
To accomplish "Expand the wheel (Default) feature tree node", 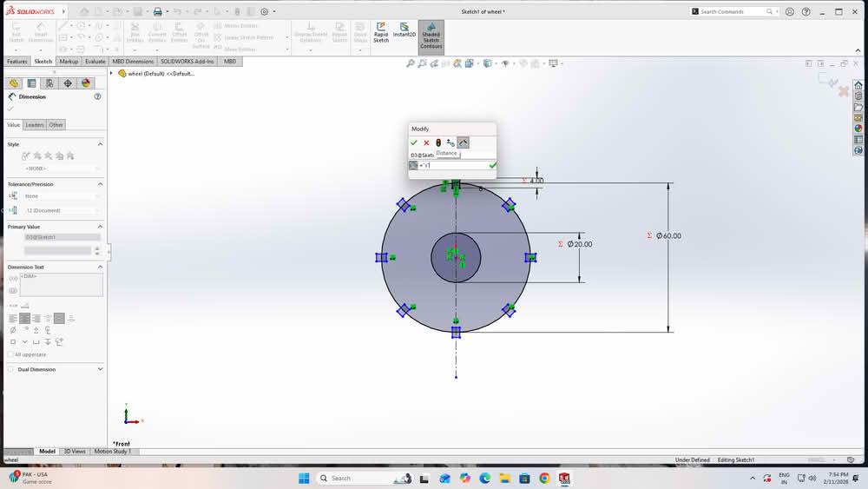I will [111, 74].
